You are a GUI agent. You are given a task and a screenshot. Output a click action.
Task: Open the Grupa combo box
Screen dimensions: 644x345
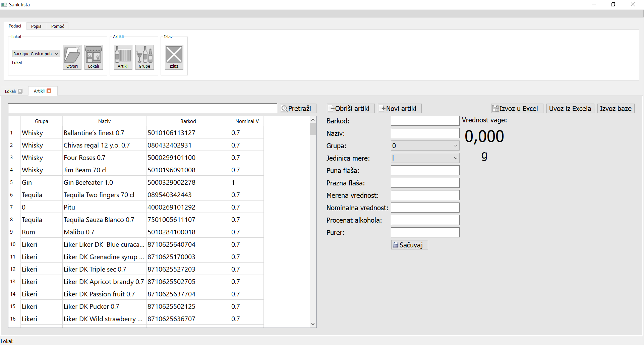[425, 146]
